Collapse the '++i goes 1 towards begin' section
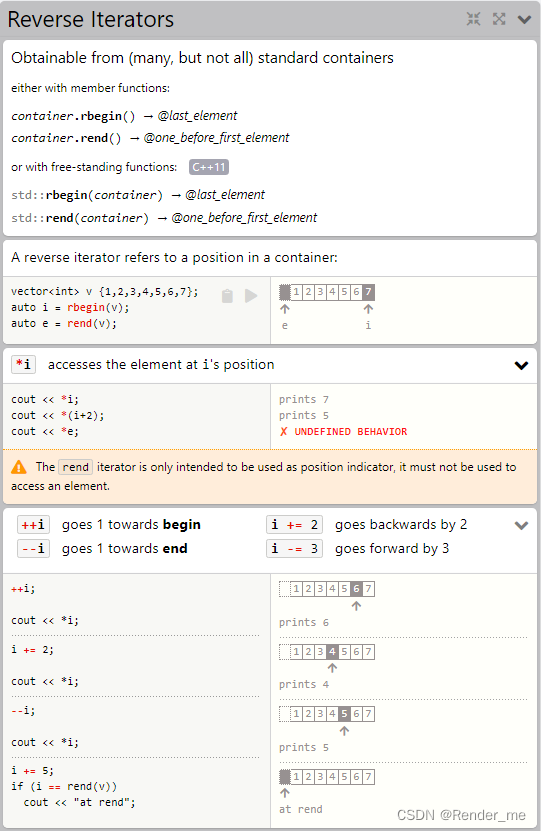Screen dimensions: 541x831 (521, 525)
